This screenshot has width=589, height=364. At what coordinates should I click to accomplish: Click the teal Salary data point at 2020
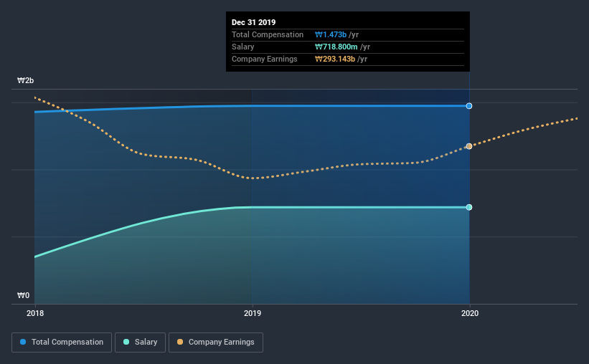[469, 207]
